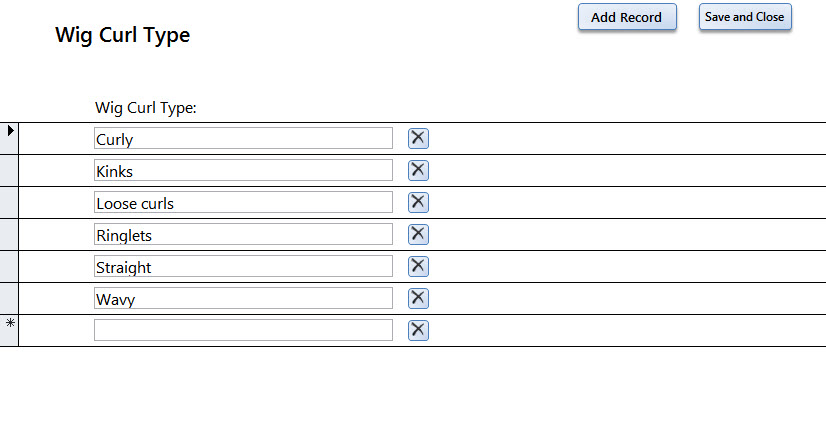Click into the Kinks text field

[243, 170]
